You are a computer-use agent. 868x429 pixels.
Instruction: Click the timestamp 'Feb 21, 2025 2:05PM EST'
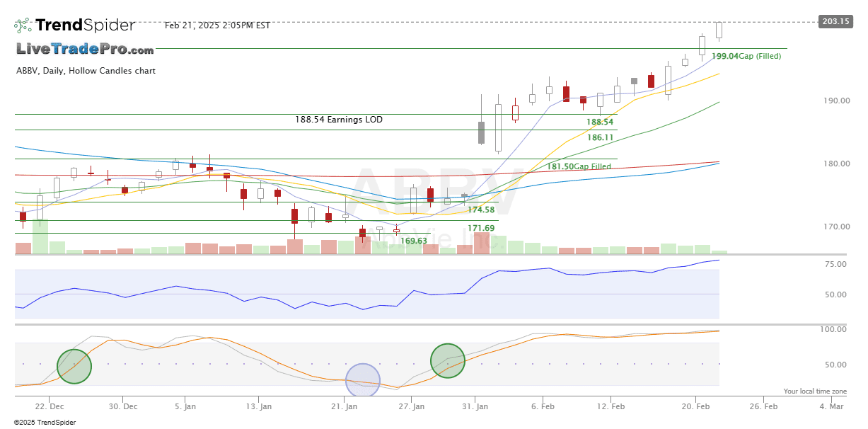point(217,25)
